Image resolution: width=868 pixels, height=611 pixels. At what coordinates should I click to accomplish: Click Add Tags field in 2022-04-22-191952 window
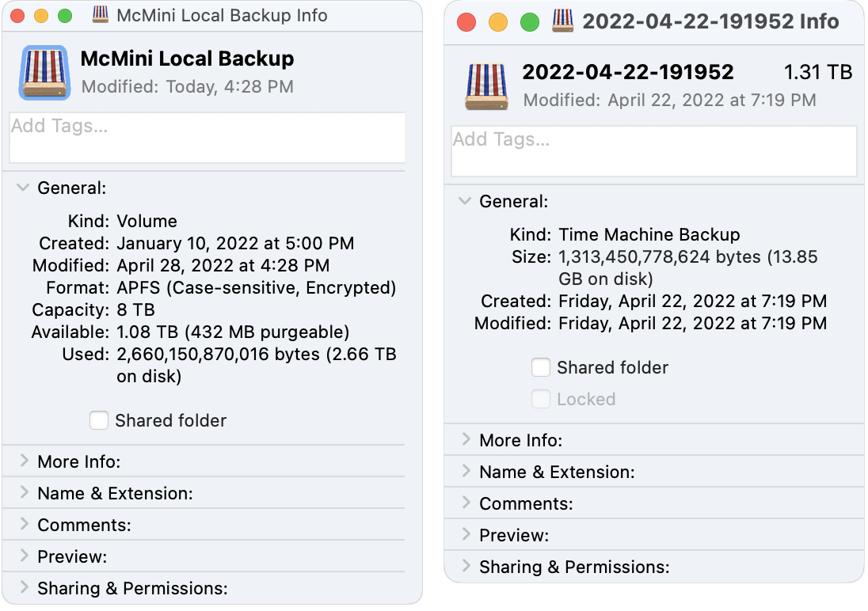(x=654, y=151)
